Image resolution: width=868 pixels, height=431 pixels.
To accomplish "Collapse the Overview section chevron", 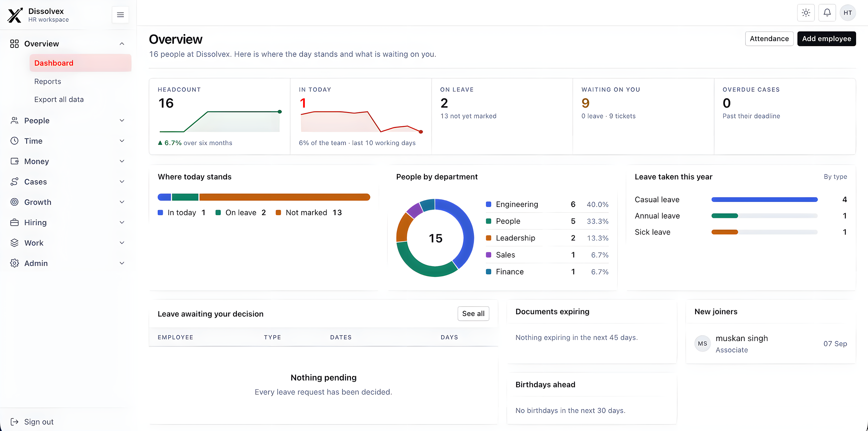I will 122,44.
